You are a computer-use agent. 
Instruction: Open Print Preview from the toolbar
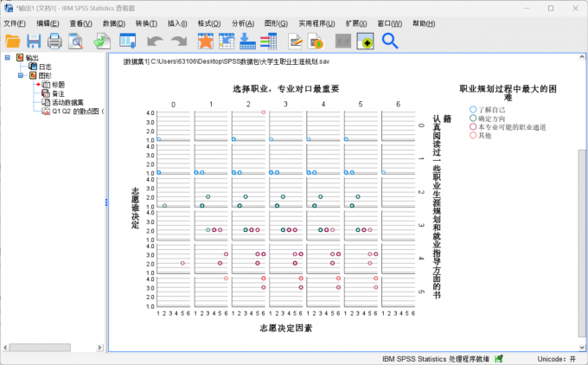coord(76,41)
